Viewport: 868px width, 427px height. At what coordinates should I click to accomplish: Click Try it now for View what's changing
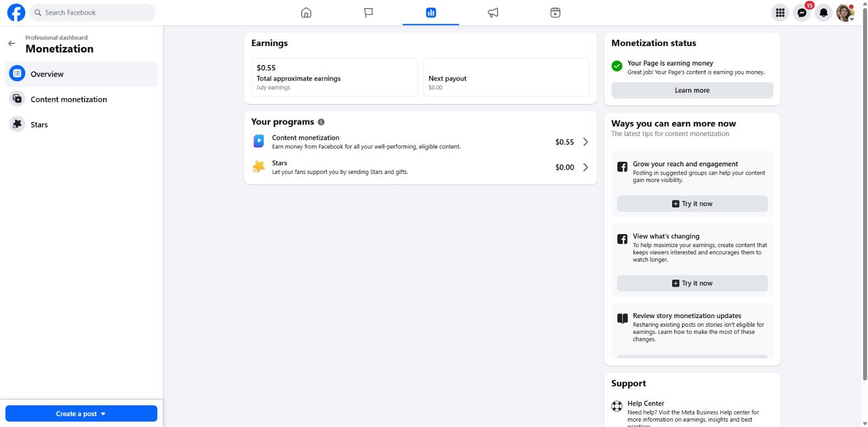coord(692,283)
